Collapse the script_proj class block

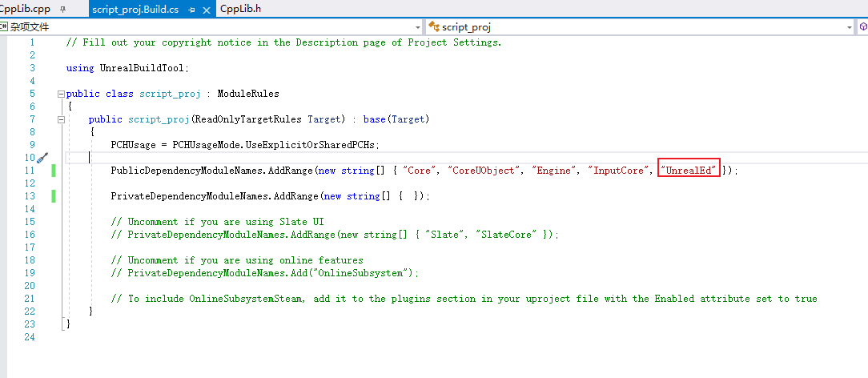(61, 94)
